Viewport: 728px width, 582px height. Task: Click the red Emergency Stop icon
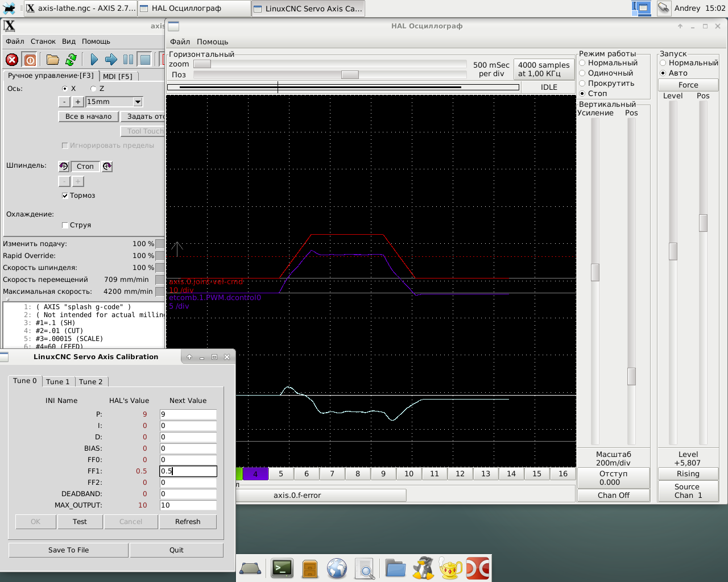(x=12, y=60)
